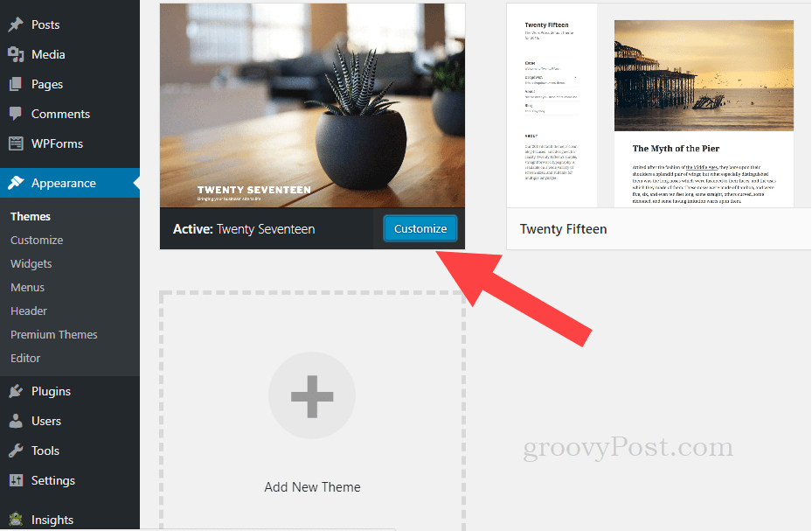Click the Posts pushpin icon

point(16,24)
